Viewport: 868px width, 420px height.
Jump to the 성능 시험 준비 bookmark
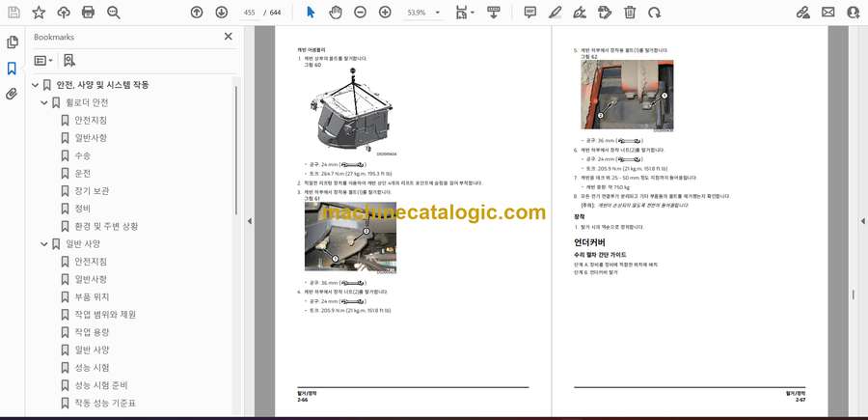[x=101, y=385]
